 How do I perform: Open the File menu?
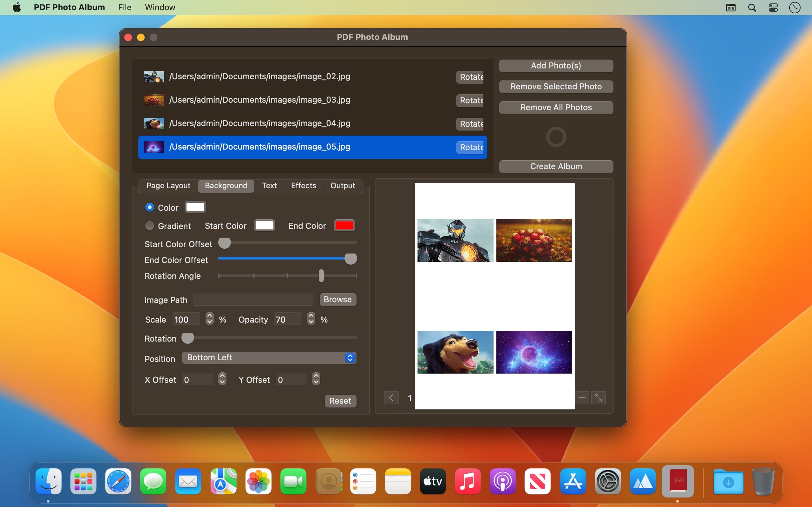tap(124, 7)
